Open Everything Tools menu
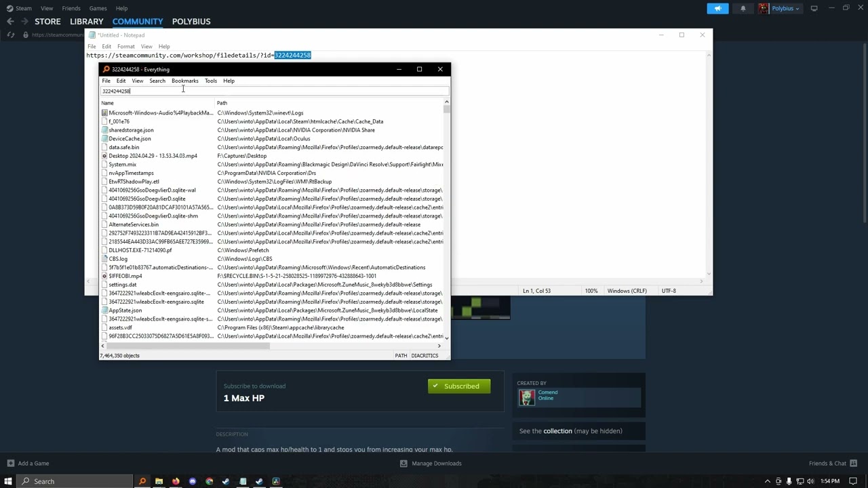868x488 pixels. [x=211, y=81]
